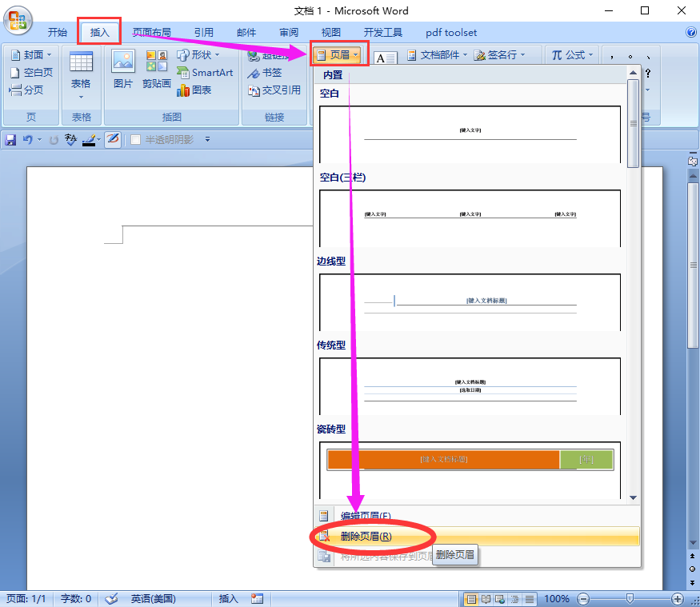Insert a page break using 分页

pos(26,90)
